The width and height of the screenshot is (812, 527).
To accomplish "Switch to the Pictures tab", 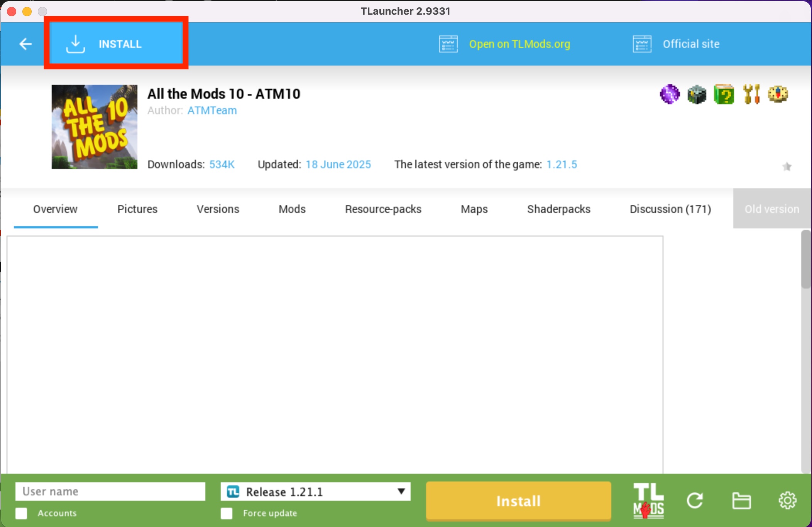I will pos(137,209).
